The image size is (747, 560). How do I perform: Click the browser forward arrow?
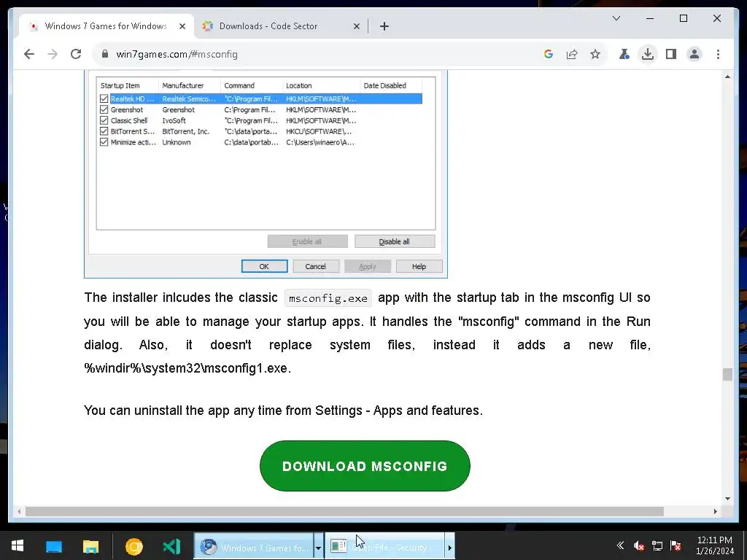(53, 54)
